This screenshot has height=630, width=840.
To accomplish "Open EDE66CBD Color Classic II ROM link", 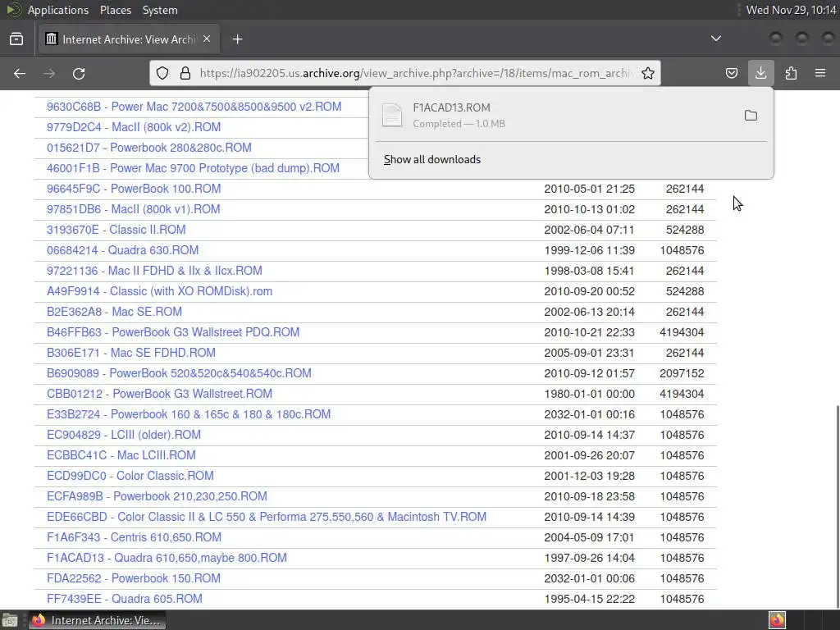I will pos(267,517).
